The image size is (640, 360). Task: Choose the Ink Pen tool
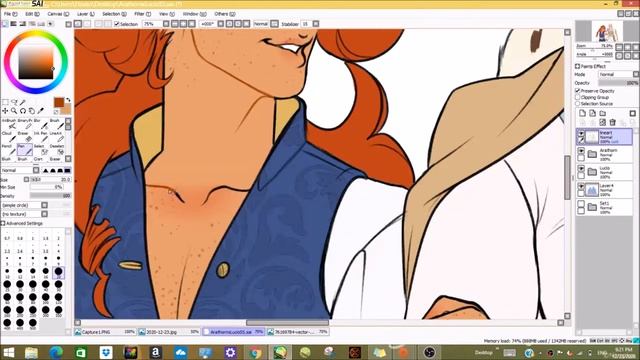(40, 137)
